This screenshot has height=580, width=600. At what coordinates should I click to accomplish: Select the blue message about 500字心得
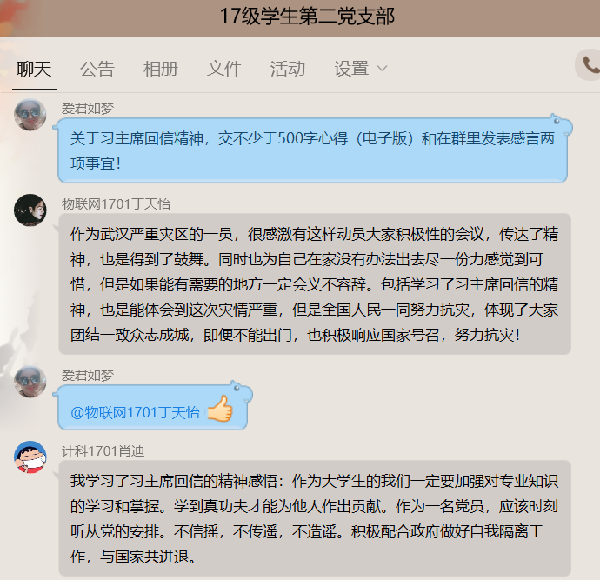(x=312, y=150)
